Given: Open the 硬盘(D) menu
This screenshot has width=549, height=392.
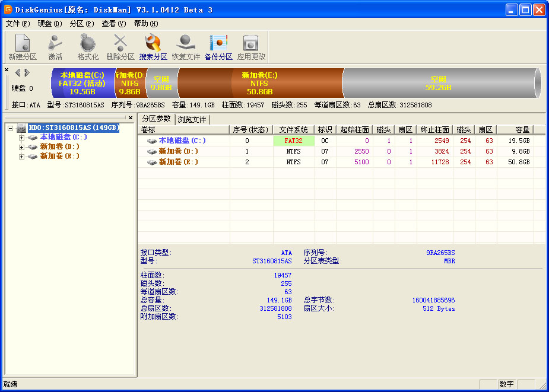Looking at the screenshot, I should (x=50, y=24).
